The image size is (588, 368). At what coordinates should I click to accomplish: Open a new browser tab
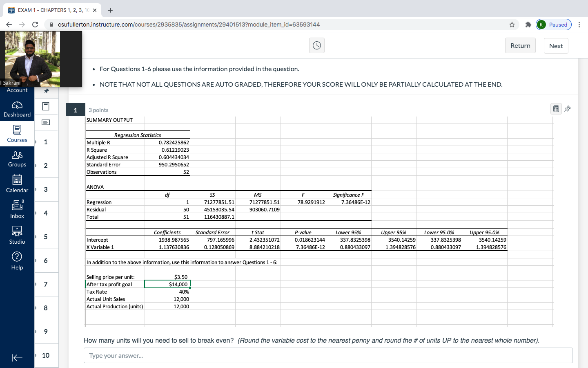click(110, 10)
